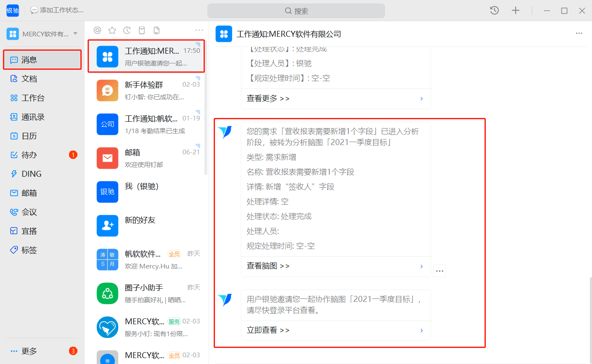Click the document filter icon above chat list

157,30
